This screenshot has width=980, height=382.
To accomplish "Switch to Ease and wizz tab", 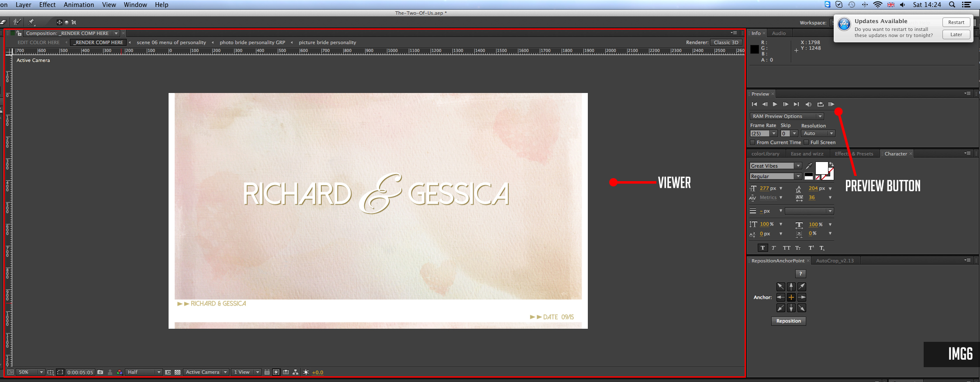I will tap(807, 154).
